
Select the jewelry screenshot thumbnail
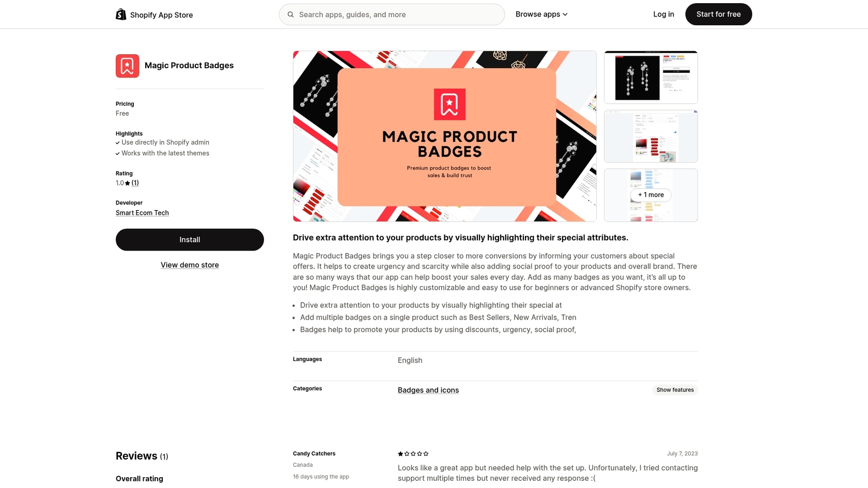tap(650, 76)
